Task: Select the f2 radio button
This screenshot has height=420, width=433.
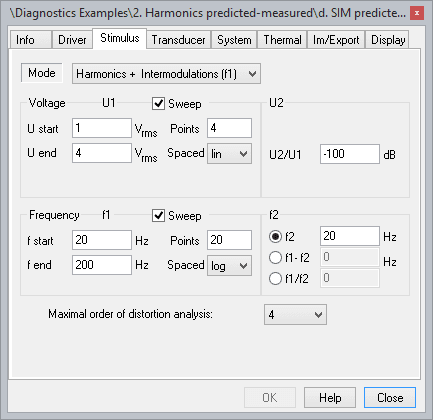Action: [275, 237]
